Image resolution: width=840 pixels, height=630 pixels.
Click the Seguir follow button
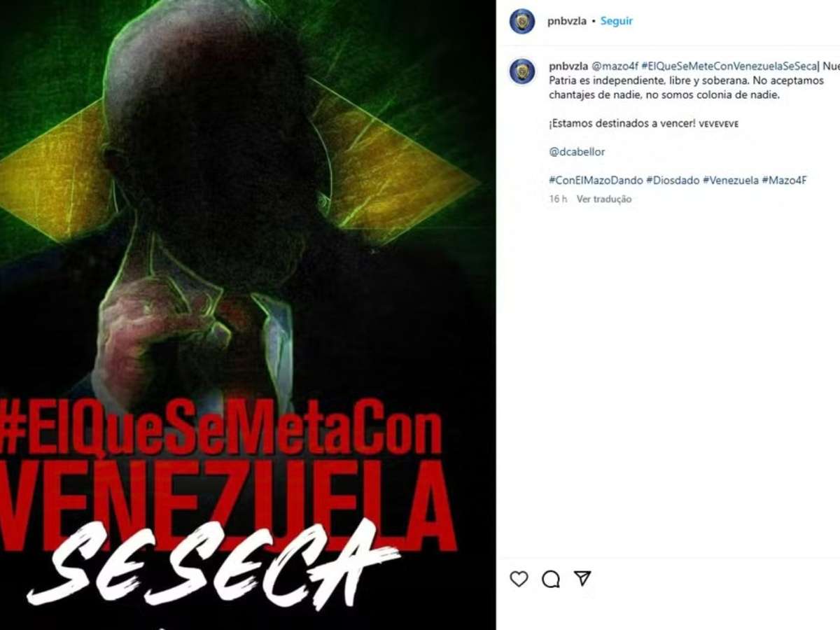coord(617,21)
